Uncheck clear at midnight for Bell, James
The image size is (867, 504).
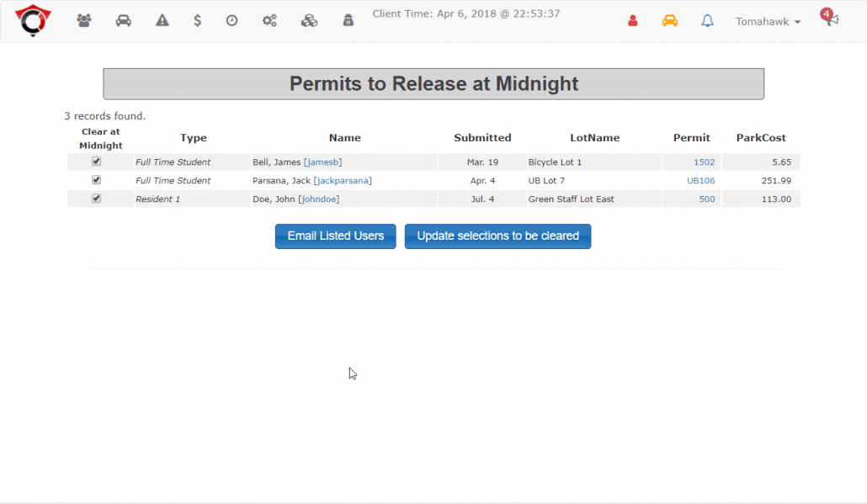(96, 162)
